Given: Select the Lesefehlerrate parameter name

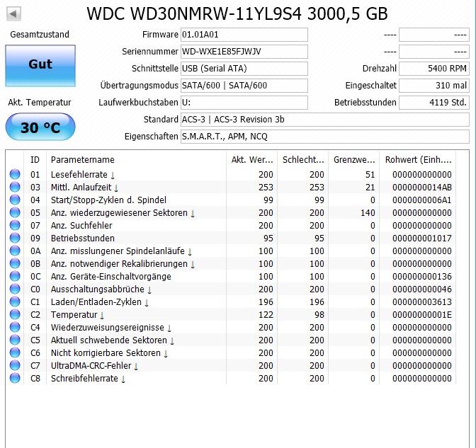Looking at the screenshot, I should point(79,174).
